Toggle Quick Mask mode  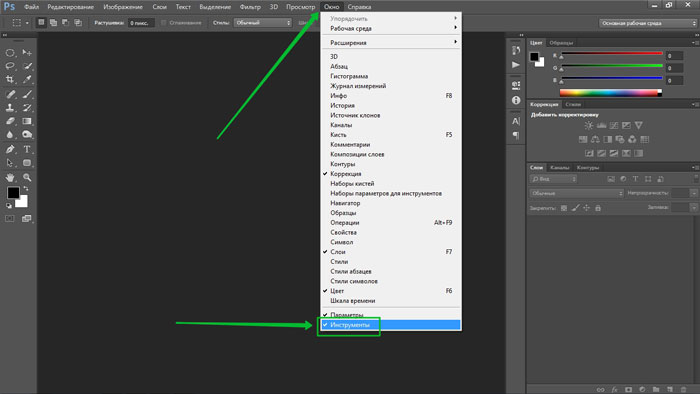click(x=9, y=219)
